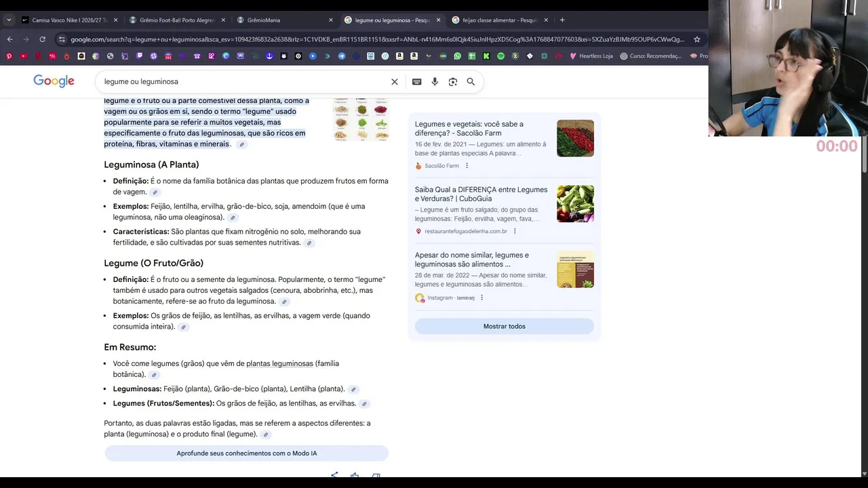This screenshot has height=488, width=868.
Task: Open the three-dot menu for Sacolão Farm result
Action: [x=467, y=166]
